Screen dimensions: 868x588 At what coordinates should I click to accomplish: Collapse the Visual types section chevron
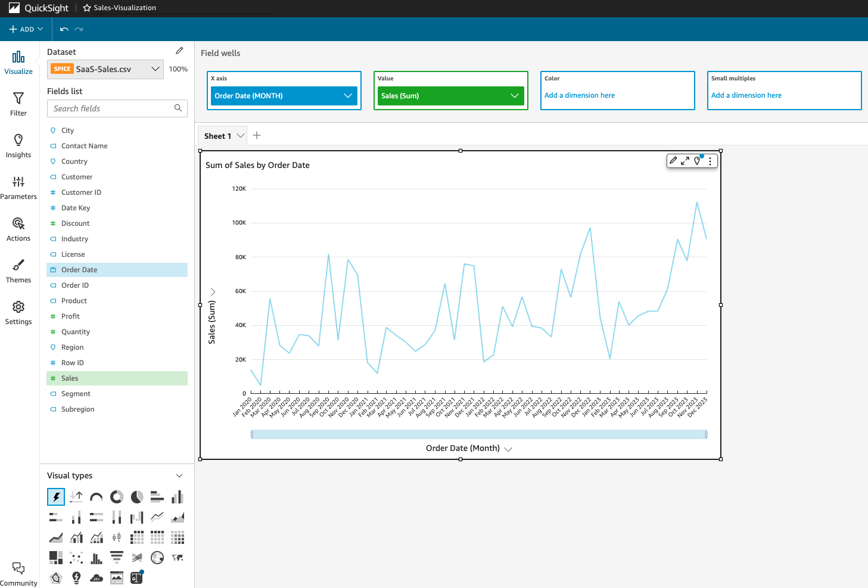tap(179, 475)
